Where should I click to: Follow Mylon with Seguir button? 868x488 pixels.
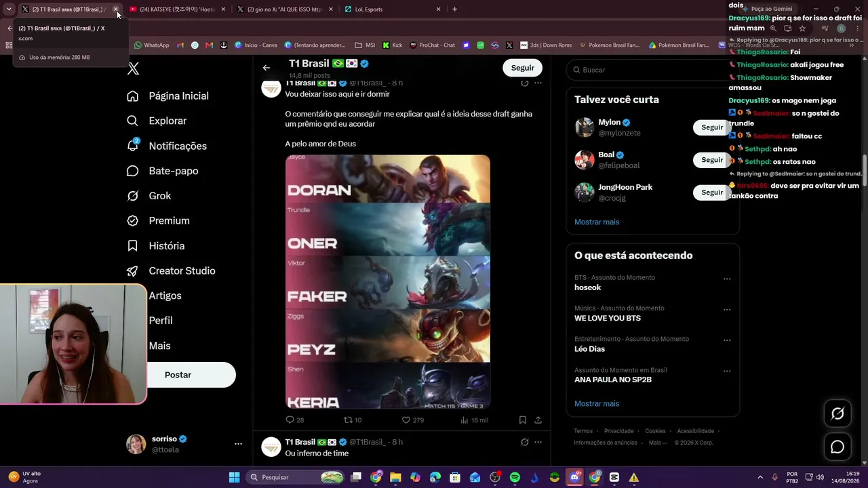pyautogui.click(x=712, y=127)
